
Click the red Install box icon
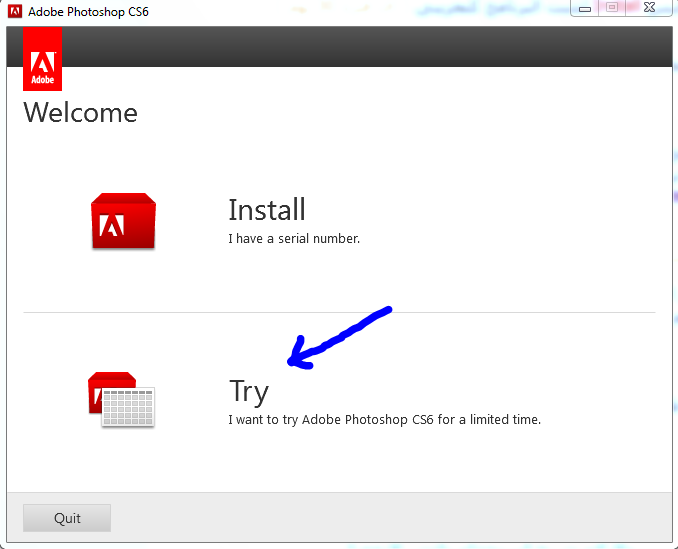coord(124,221)
